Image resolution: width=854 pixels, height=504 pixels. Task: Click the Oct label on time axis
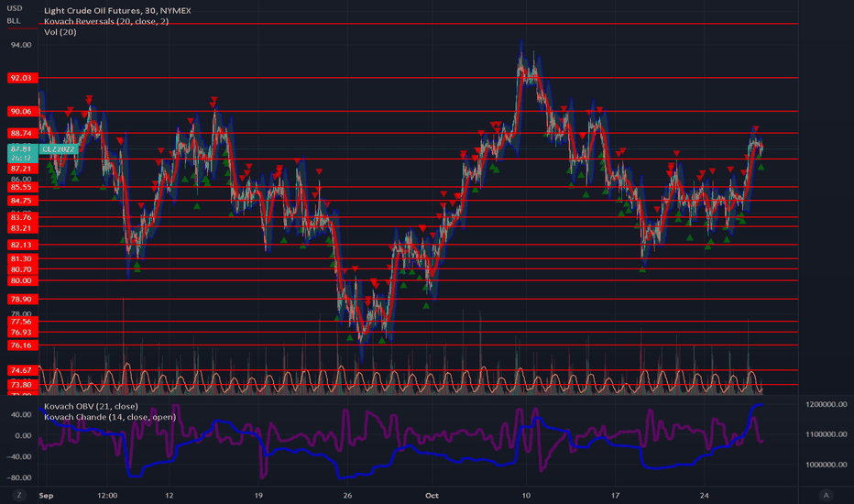[x=432, y=495]
